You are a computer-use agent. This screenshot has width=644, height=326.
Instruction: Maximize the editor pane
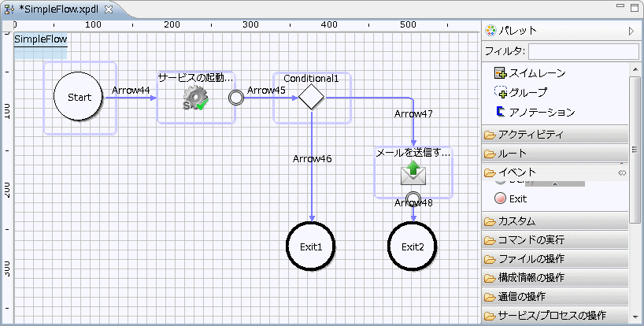pyautogui.click(x=635, y=7)
